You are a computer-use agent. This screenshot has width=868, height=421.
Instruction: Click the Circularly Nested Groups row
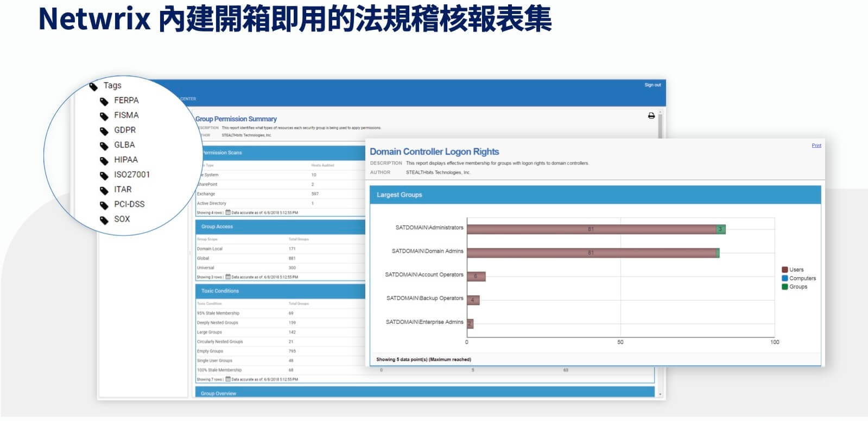click(x=281, y=342)
